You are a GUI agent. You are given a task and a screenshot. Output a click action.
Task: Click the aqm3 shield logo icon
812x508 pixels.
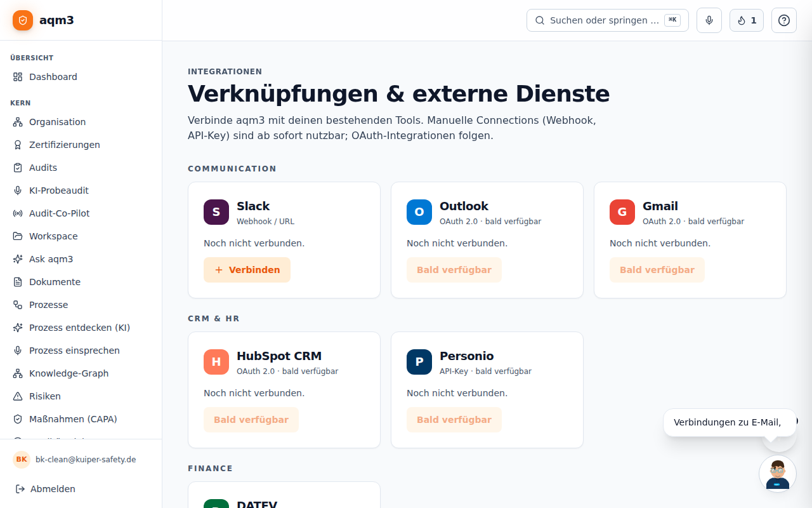click(23, 20)
